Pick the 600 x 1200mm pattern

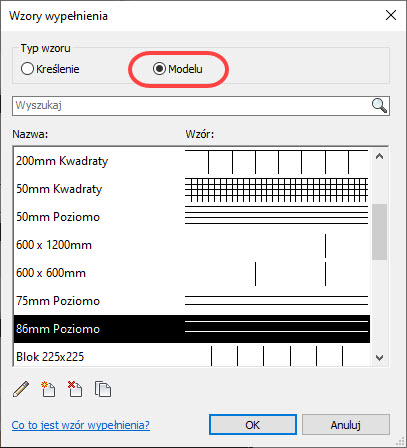click(x=192, y=245)
